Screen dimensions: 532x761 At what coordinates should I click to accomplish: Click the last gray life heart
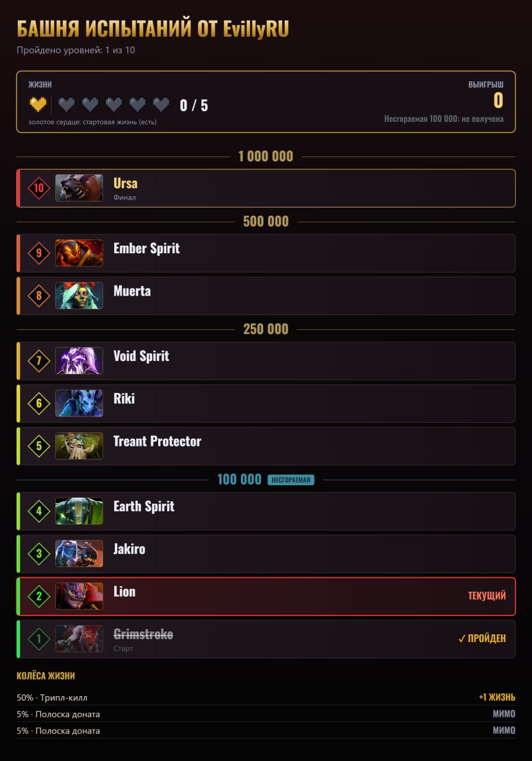tap(161, 105)
